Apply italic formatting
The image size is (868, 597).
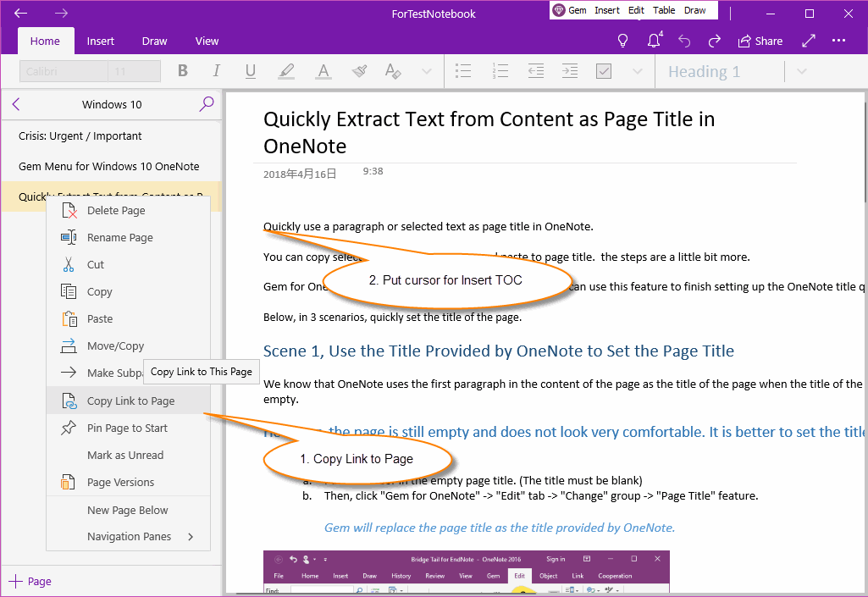point(216,71)
